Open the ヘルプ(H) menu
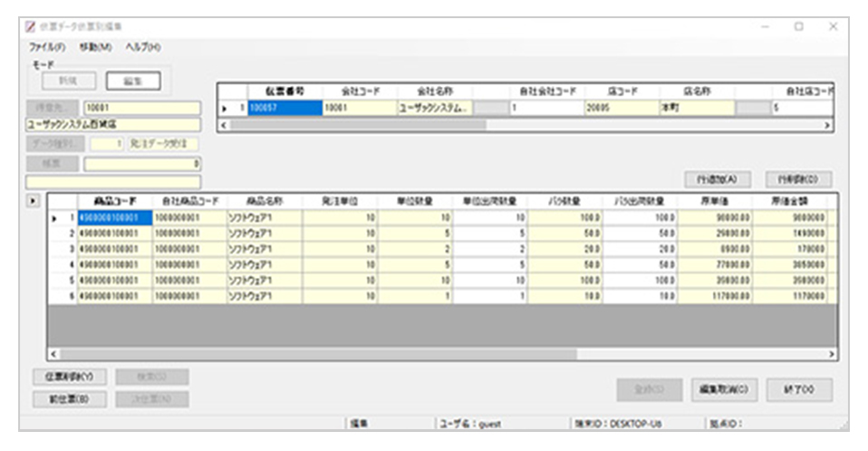Image resolution: width=868 pixels, height=451 pixels. (x=142, y=45)
